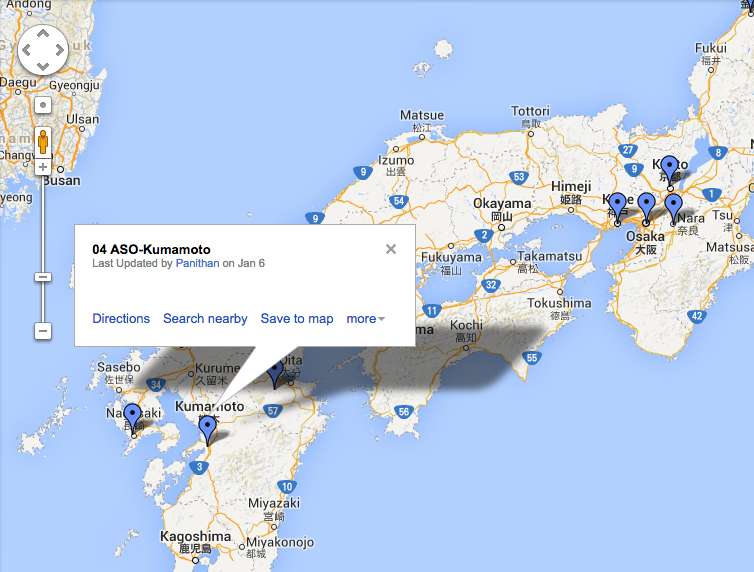Click the Tottori city label
Image resolution: width=754 pixels, height=572 pixels.
[x=530, y=112]
